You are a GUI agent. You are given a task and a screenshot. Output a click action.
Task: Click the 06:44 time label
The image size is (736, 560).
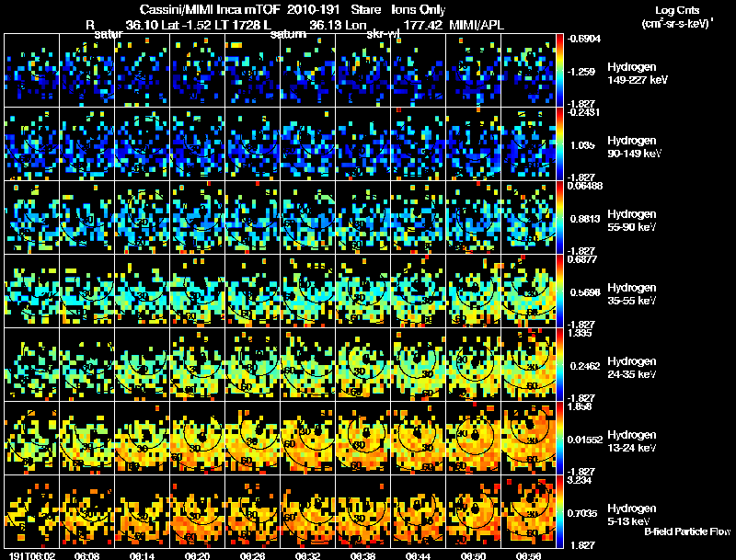(419, 555)
